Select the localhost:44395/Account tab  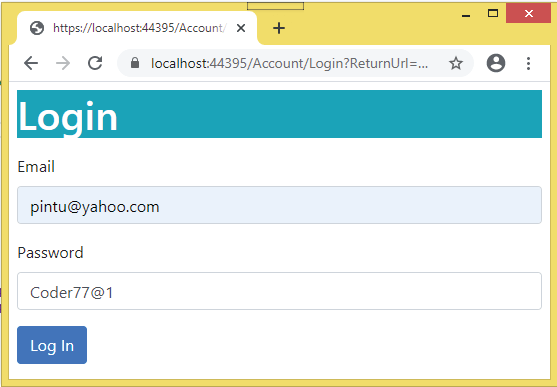137,28
